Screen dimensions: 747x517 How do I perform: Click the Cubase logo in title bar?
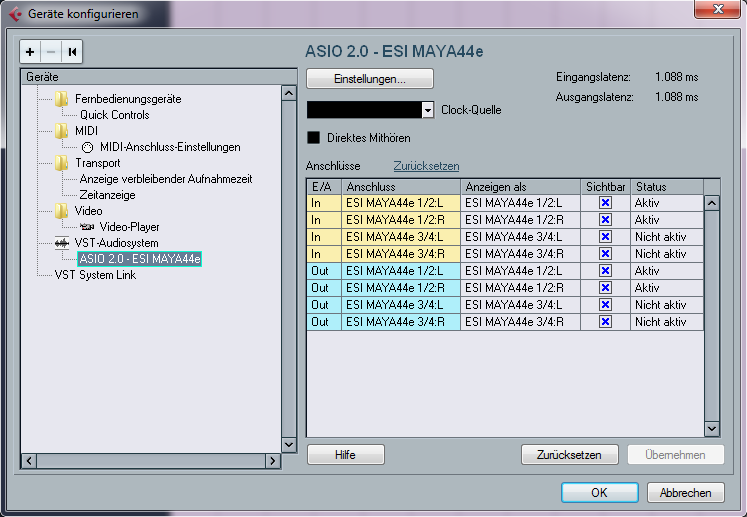[16, 14]
